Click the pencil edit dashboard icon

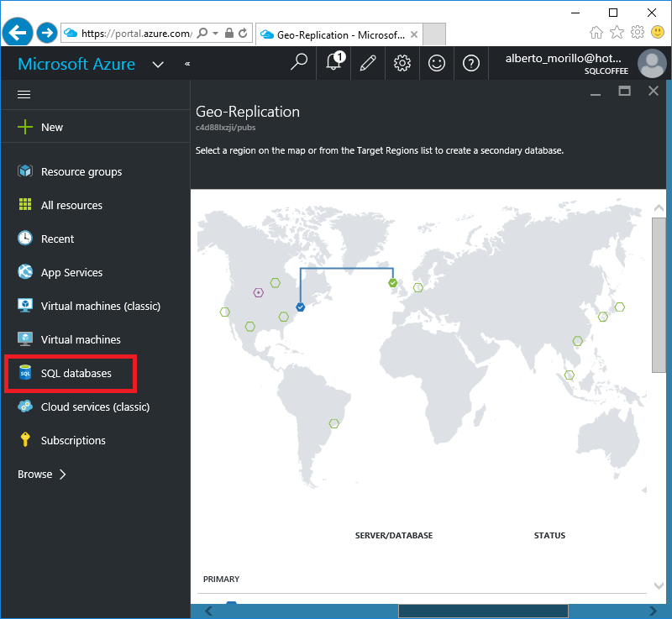pyautogui.click(x=368, y=63)
